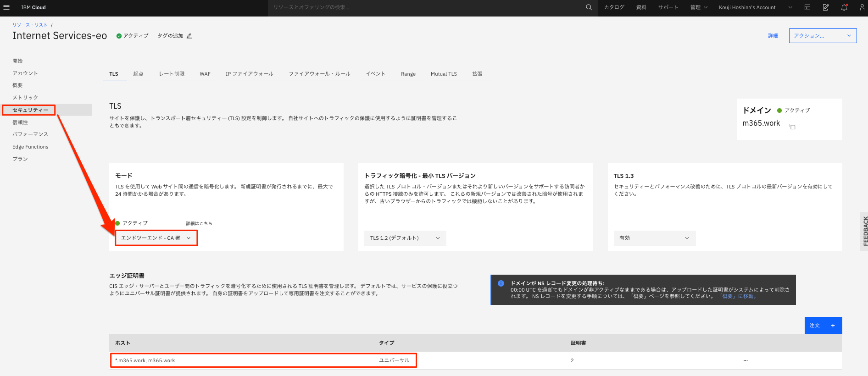Select 概要 in the sidebar

[17, 85]
